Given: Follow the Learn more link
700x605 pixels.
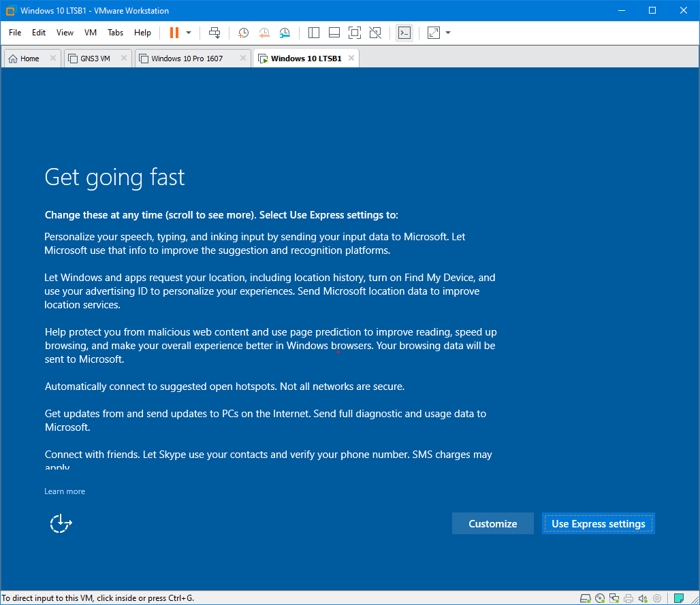Looking at the screenshot, I should [x=65, y=491].
